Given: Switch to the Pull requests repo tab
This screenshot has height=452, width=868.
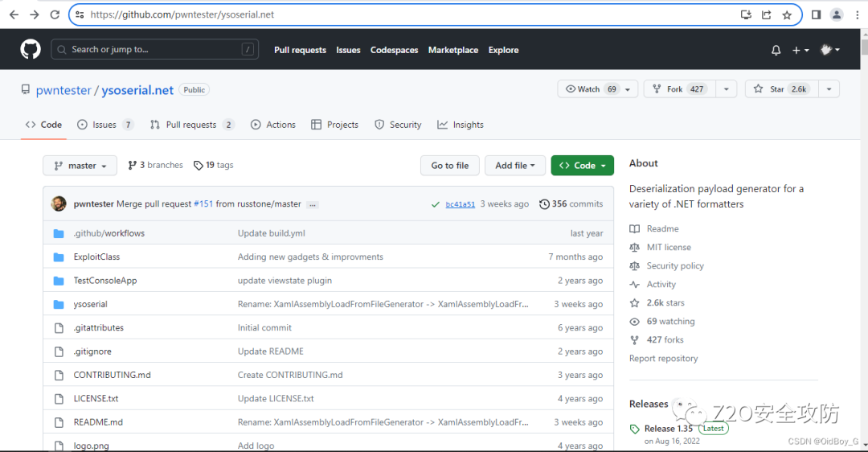Looking at the screenshot, I should tap(192, 125).
